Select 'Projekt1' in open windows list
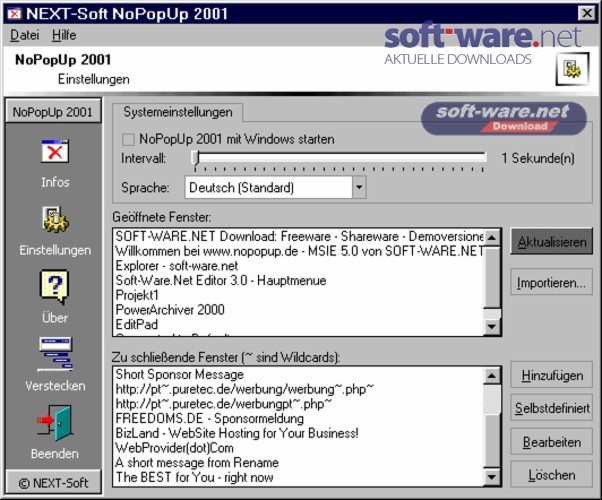 [x=299, y=295]
